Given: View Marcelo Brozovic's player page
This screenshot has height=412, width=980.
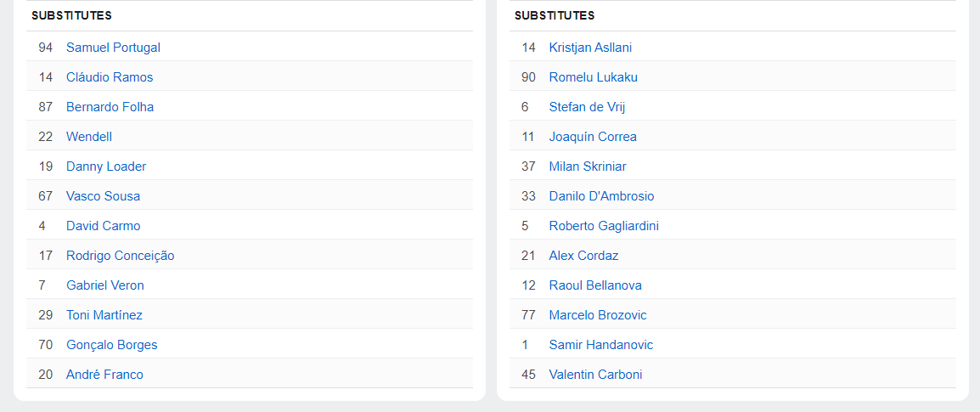Looking at the screenshot, I should tap(598, 315).
